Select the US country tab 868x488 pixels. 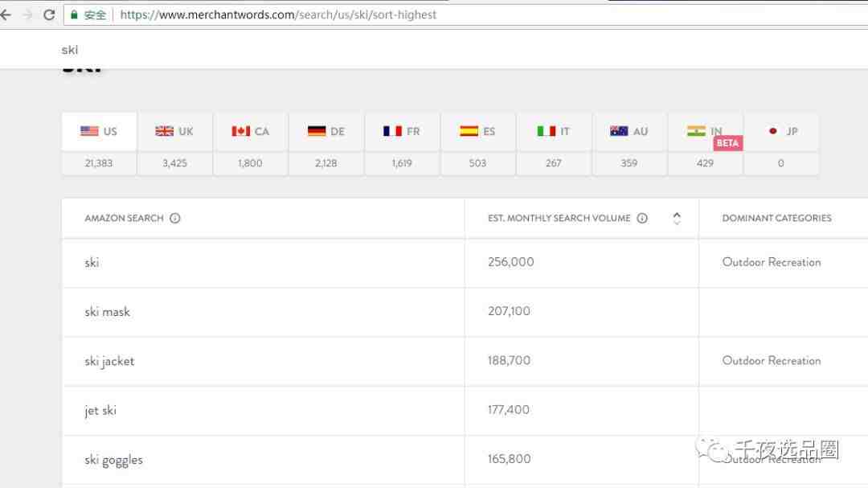[99, 132]
